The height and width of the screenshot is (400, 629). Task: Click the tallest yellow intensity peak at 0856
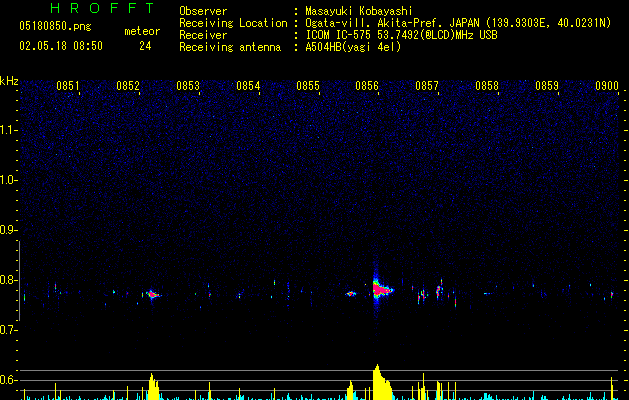point(381,383)
